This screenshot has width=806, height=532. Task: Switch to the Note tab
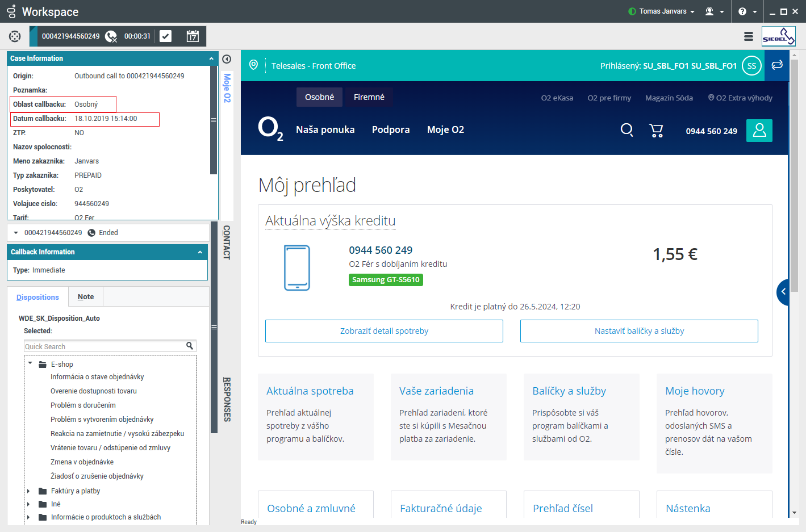coord(86,296)
